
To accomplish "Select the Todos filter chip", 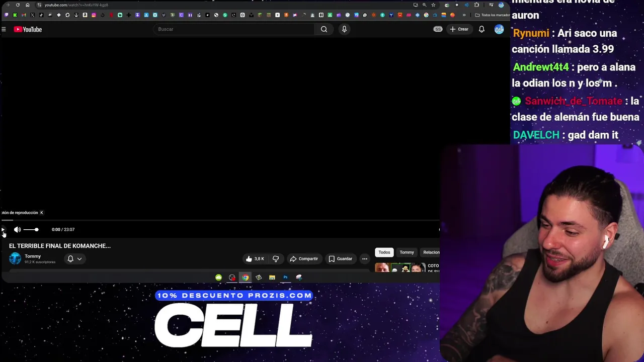I will [x=384, y=252].
